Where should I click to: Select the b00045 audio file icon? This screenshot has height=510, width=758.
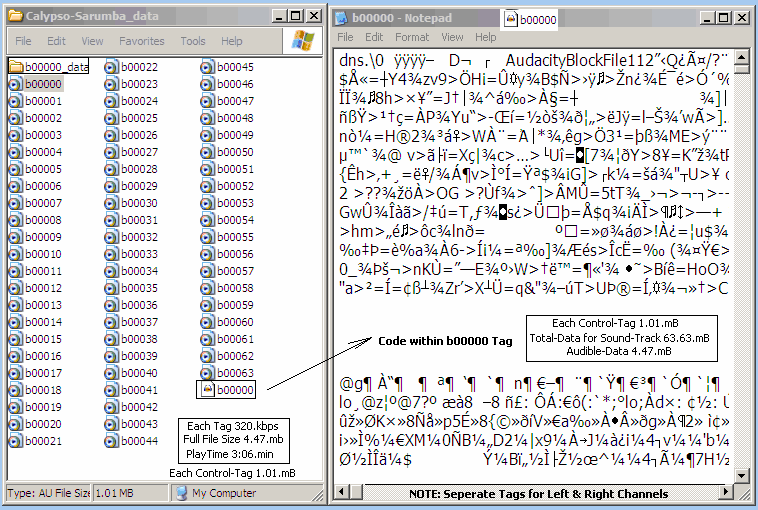(207, 67)
